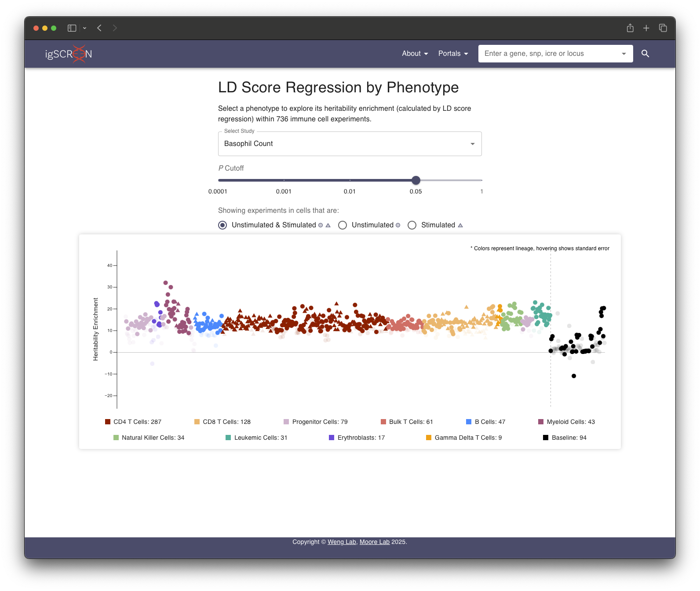Viewport: 700px width, 591px height.
Task: Select Unstimulated & Stimulated radio option
Action: tap(223, 225)
